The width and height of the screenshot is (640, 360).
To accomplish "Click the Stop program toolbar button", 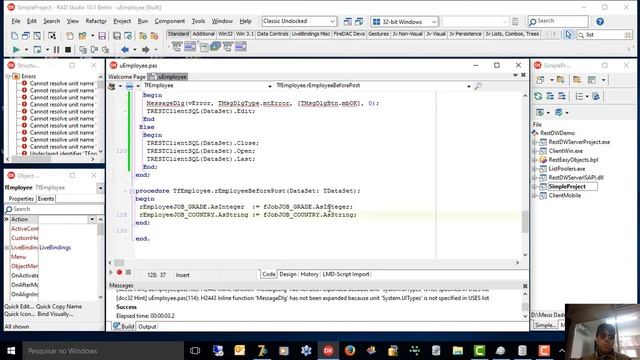I will (68, 49).
